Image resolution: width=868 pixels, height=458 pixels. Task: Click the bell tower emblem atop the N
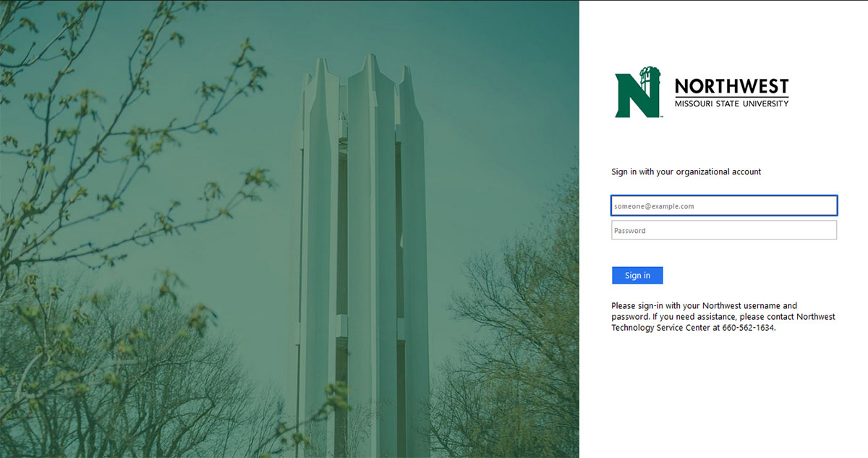(651, 76)
